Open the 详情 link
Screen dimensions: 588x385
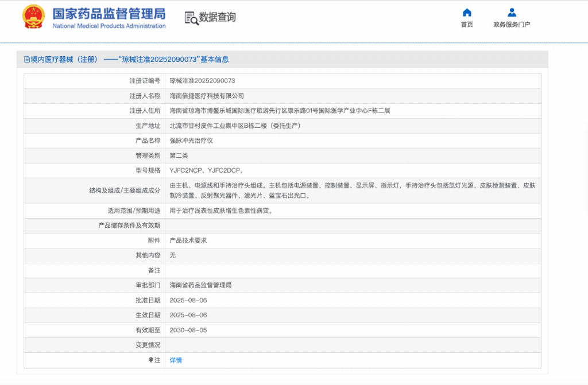(x=176, y=360)
